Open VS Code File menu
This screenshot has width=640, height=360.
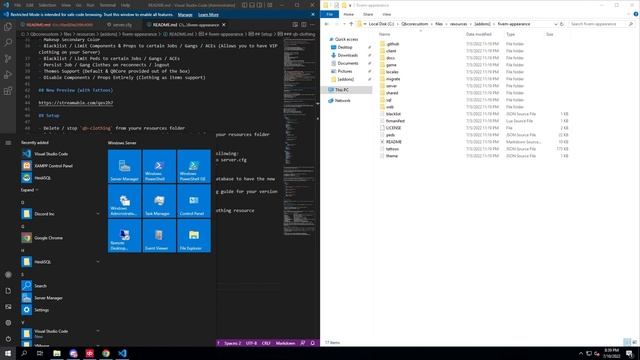coord(17,5)
